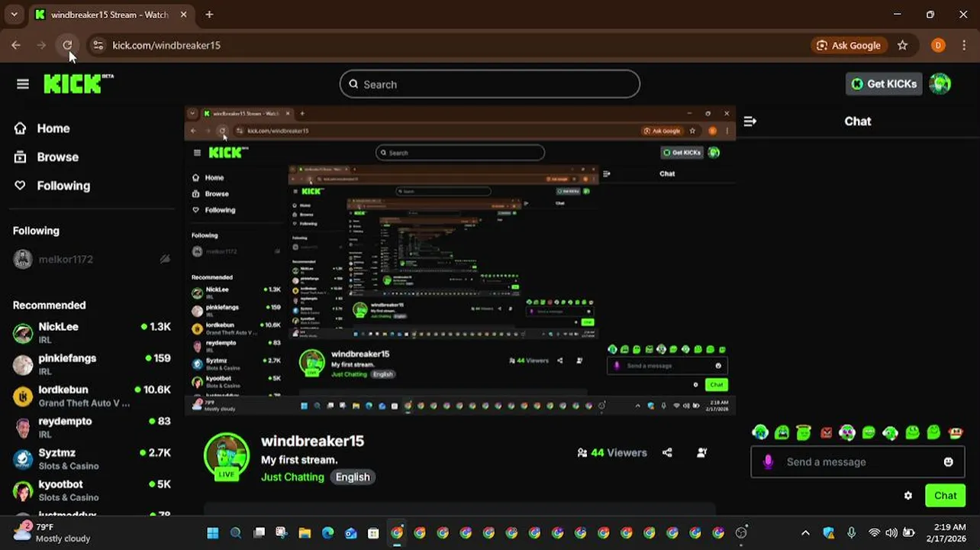Open the volume control in the system tray

pyautogui.click(x=891, y=533)
